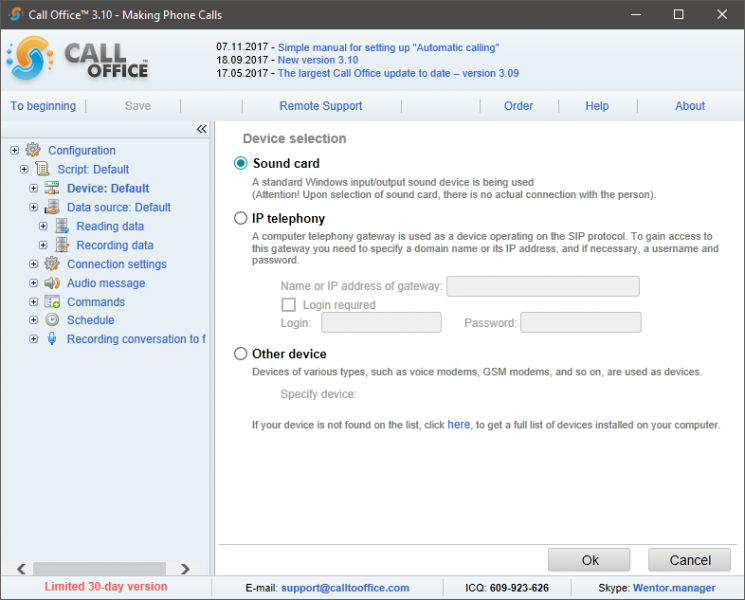Expand the Recording data node
This screenshot has height=600, width=745.
43,245
